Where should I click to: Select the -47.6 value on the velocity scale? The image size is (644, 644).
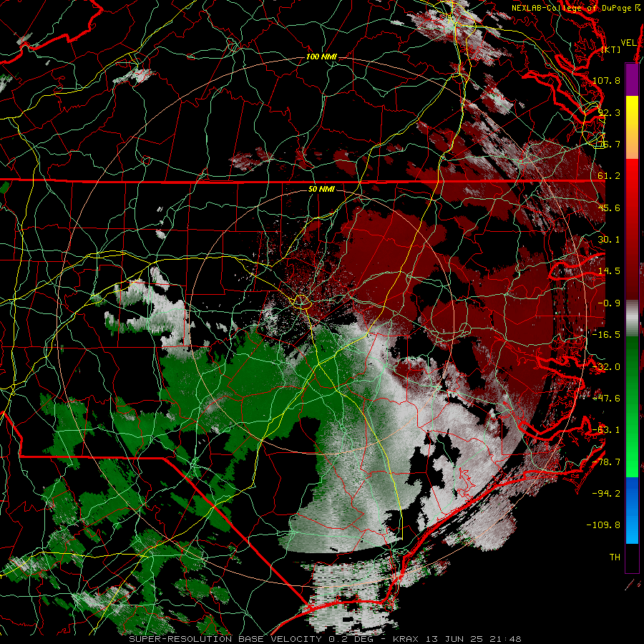point(606,399)
